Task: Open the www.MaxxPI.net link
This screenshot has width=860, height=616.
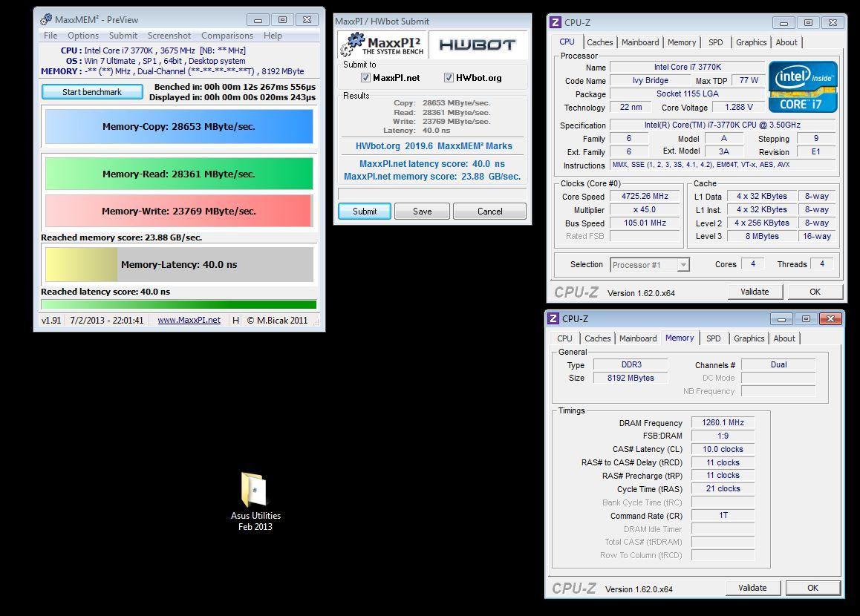Action: [x=189, y=320]
